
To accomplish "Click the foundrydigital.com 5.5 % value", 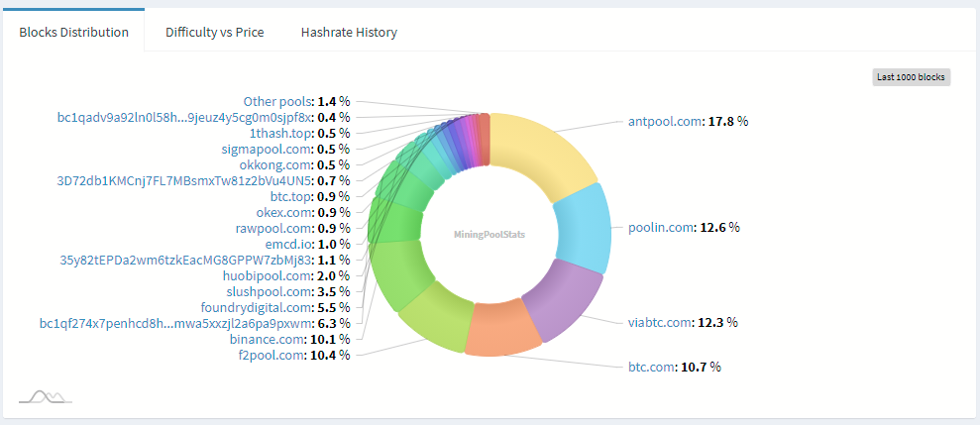I will click(333, 307).
